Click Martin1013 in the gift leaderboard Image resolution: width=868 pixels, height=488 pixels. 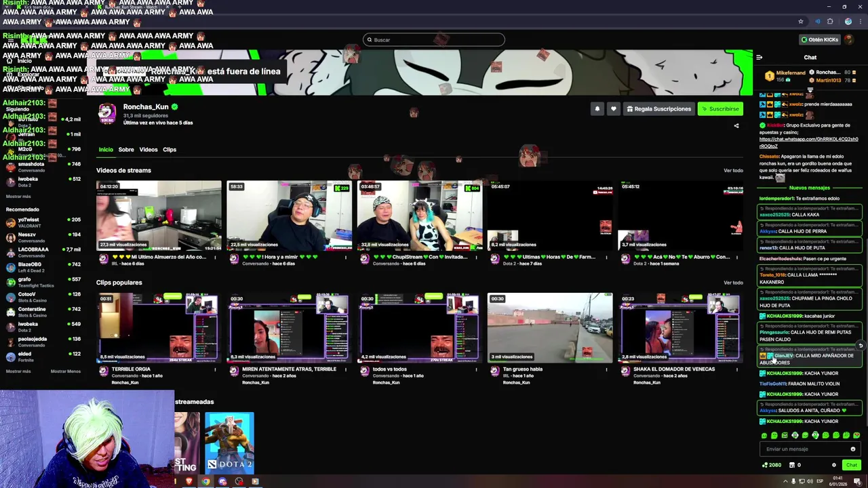click(829, 81)
